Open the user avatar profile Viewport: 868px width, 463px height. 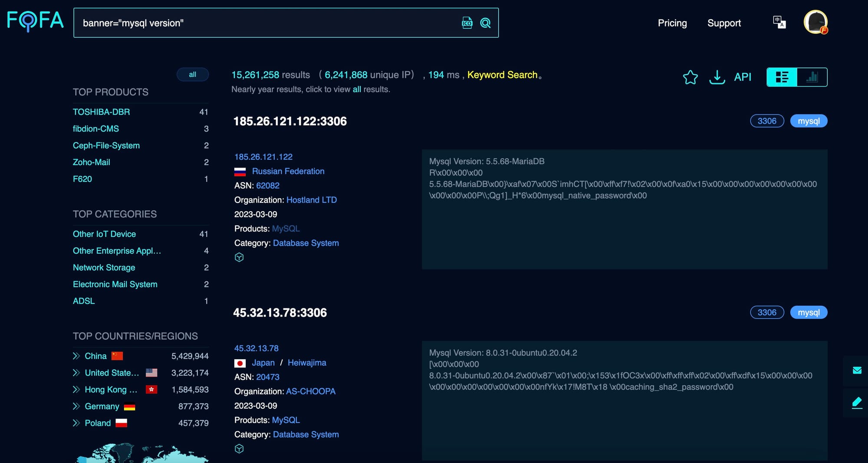(x=815, y=22)
